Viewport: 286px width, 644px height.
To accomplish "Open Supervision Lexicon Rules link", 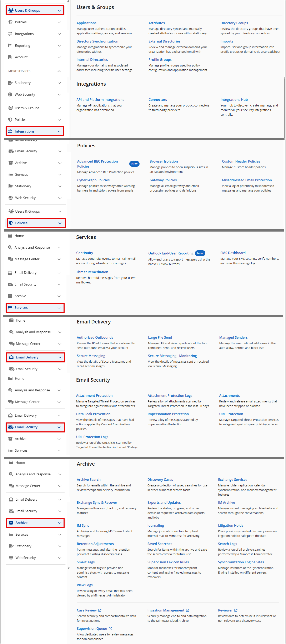I will click(168, 562).
